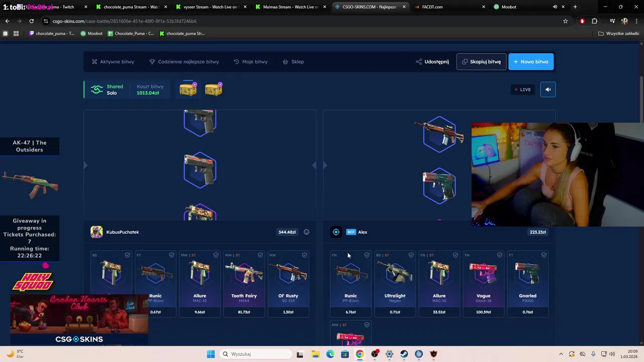Viewport: 644px width, 362px height.
Task: Open Microsoft Edge from taskbar
Action: pyautogui.click(x=330, y=354)
